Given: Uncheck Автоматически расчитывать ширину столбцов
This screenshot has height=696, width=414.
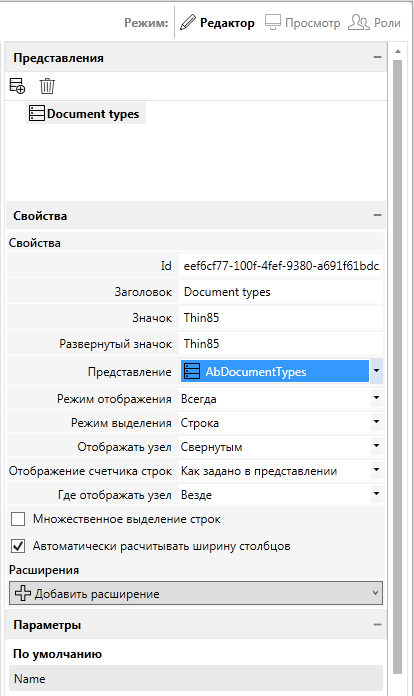Looking at the screenshot, I should click(18, 546).
